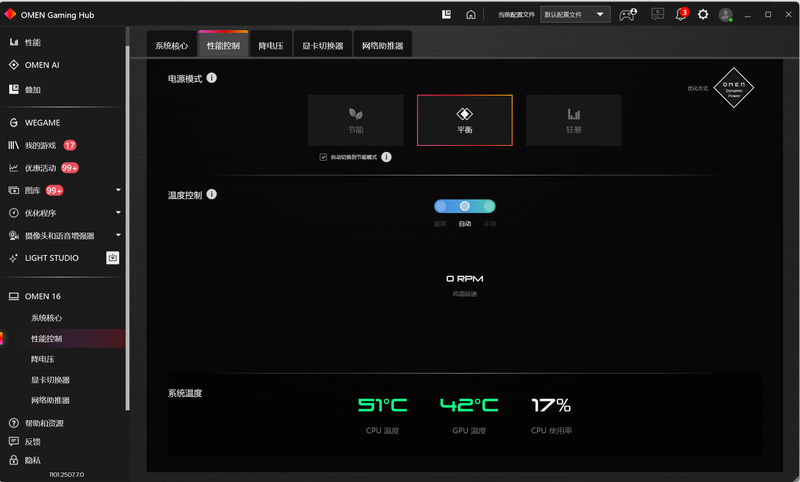Open user profile avatar icon

[725, 15]
